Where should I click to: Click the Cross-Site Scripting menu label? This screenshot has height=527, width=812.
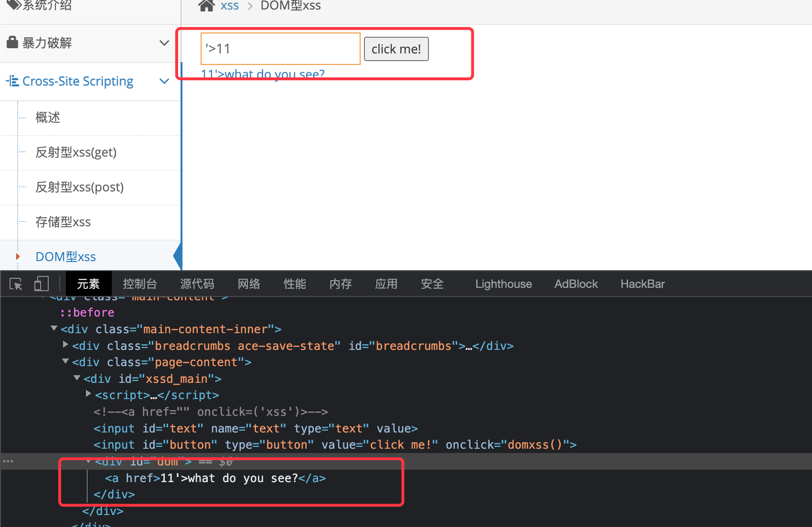(x=78, y=81)
